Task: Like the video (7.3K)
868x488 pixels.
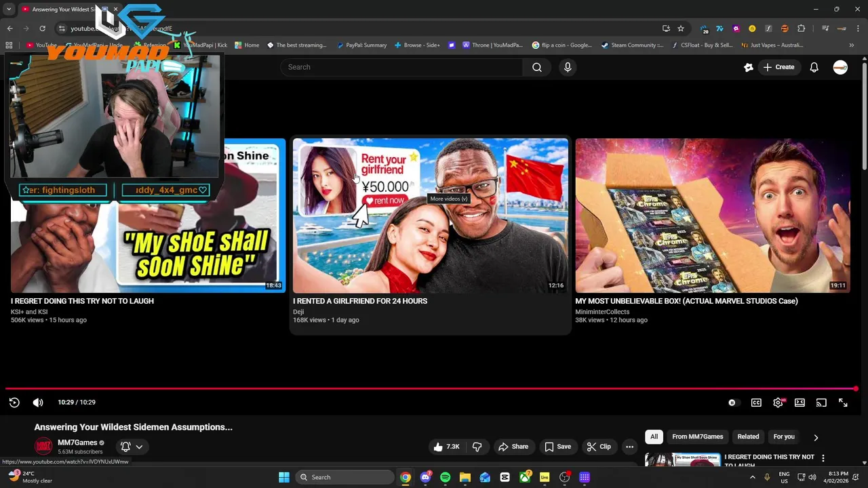Action: click(446, 447)
